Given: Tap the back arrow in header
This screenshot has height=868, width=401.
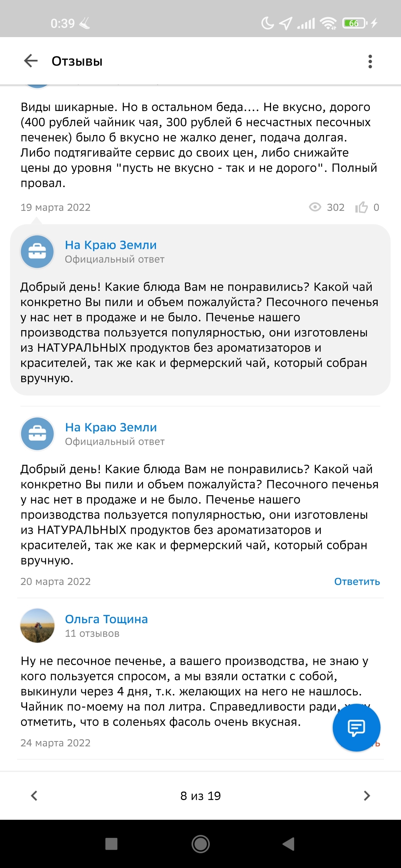Looking at the screenshot, I should click(31, 61).
